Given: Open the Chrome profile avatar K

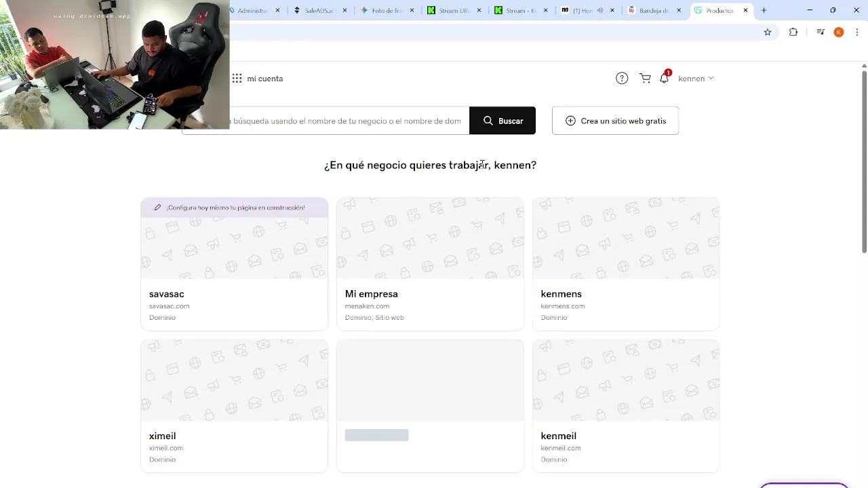Looking at the screenshot, I should point(839,32).
